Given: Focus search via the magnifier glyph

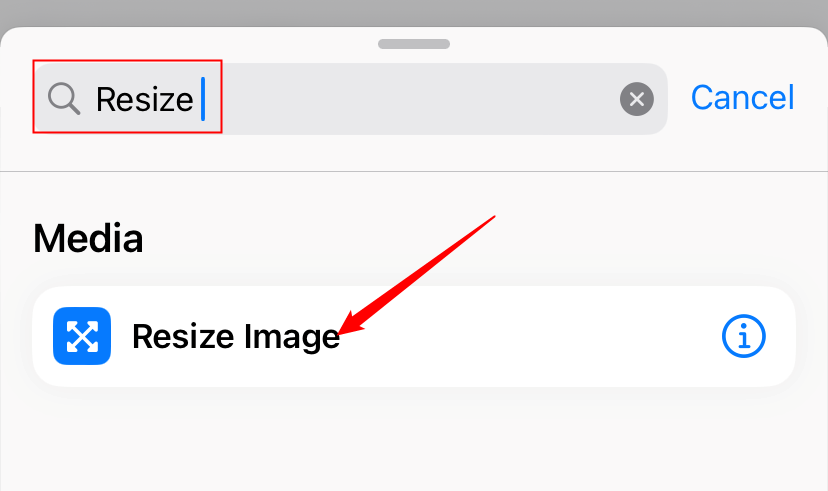Looking at the screenshot, I should tap(64, 98).
